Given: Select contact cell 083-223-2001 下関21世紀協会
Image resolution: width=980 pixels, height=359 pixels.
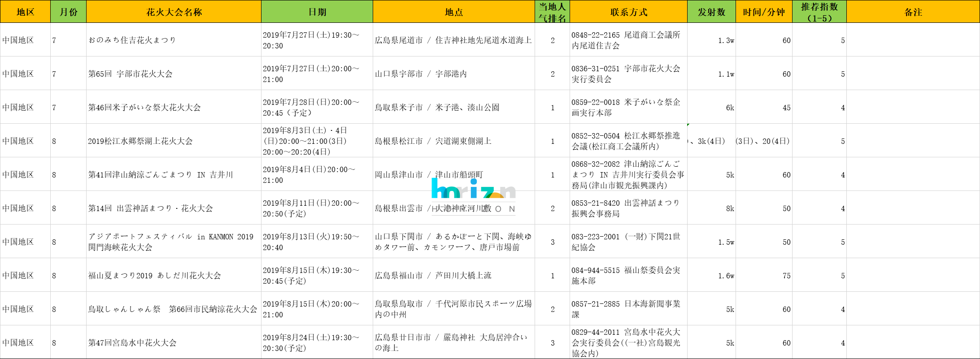Looking at the screenshot, I should [x=628, y=242].
